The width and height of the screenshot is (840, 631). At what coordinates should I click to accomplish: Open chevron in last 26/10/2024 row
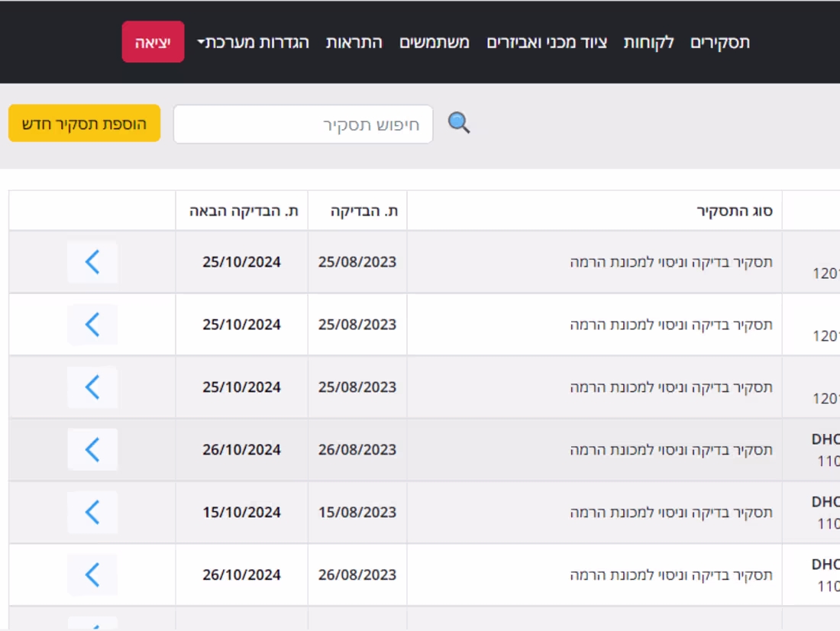coord(92,575)
